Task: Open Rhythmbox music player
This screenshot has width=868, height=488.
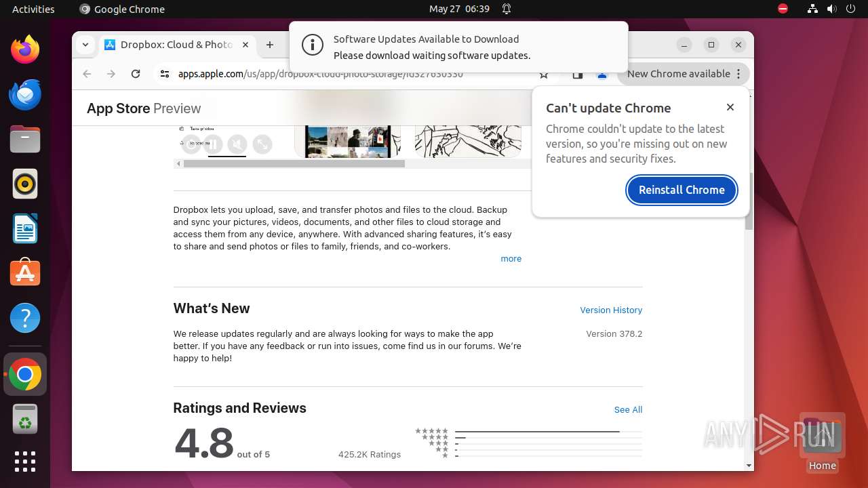Action: coord(25,184)
